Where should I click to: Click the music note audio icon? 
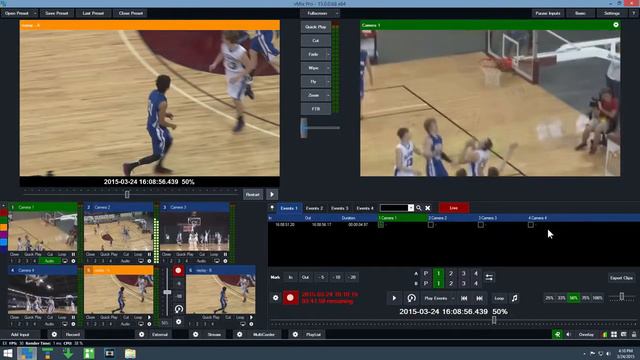coord(515,298)
